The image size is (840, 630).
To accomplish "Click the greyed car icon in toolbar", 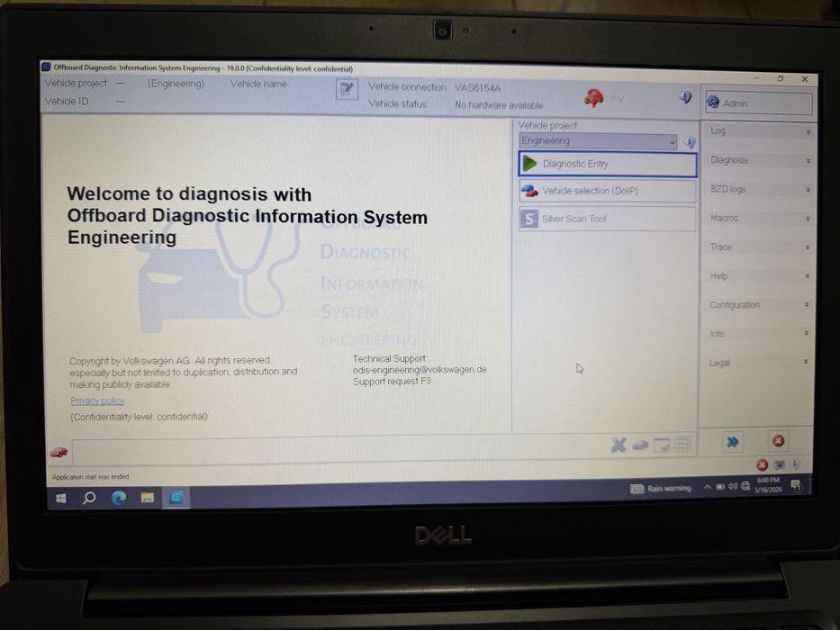I will click(x=640, y=445).
